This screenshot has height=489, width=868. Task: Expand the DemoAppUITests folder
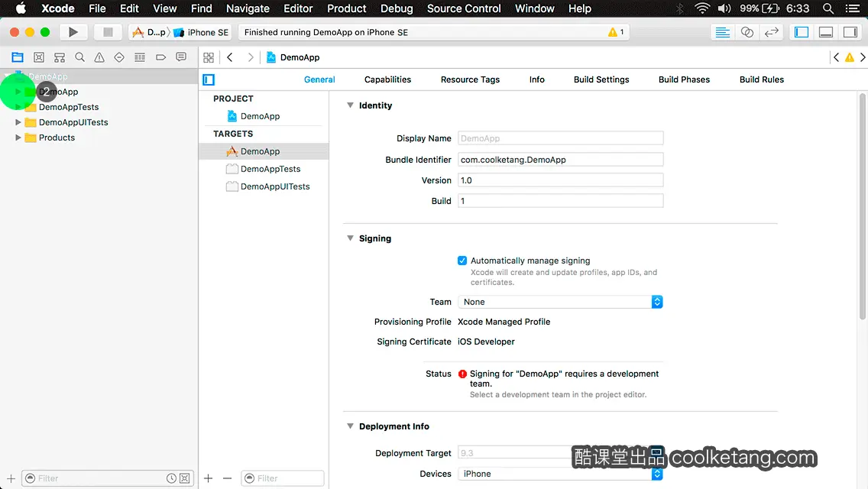18,122
